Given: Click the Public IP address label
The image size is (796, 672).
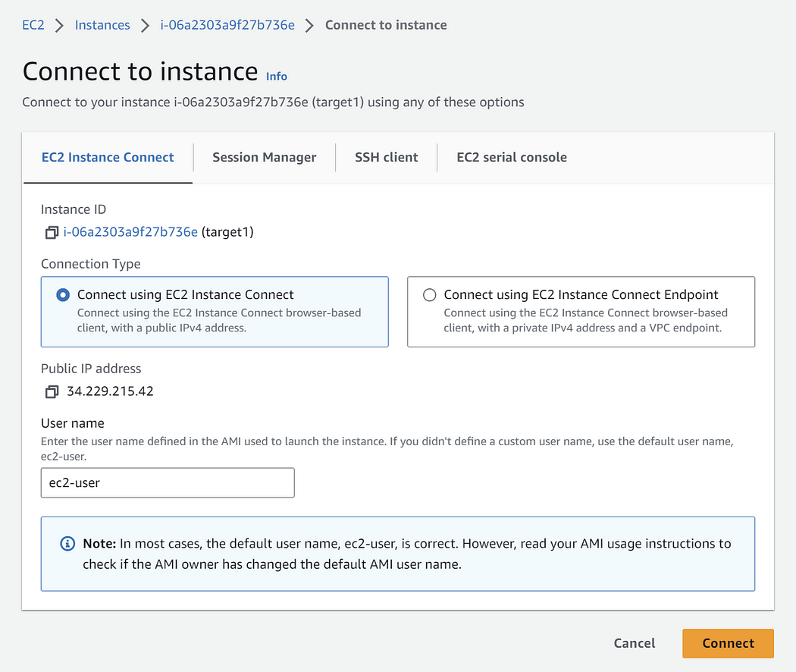Looking at the screenshot, I should coord(92,369).
